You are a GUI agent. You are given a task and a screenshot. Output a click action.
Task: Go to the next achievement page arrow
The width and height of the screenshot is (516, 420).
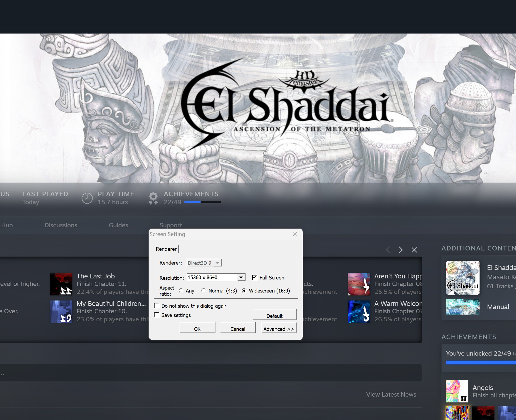[x=401, y=250]
